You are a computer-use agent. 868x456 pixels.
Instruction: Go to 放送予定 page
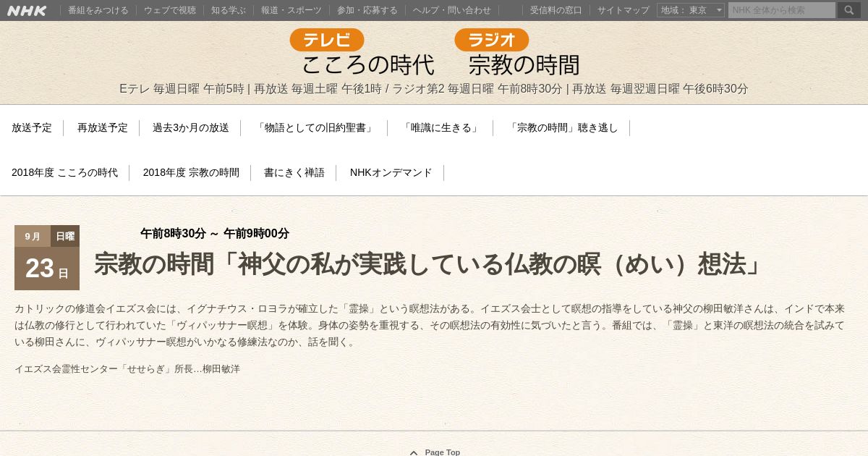tap(32, 128)
